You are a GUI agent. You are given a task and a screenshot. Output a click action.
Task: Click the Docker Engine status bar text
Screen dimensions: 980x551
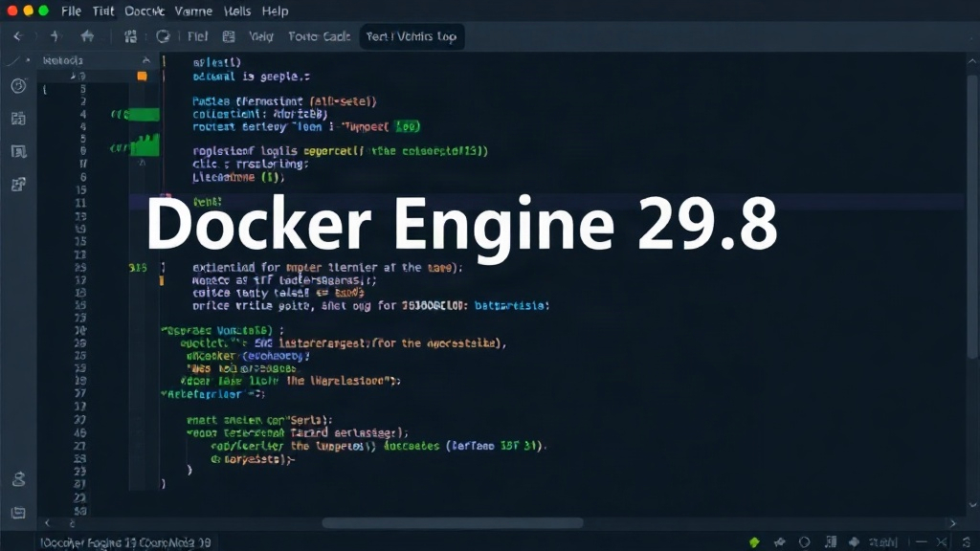[x=125, y=542]
